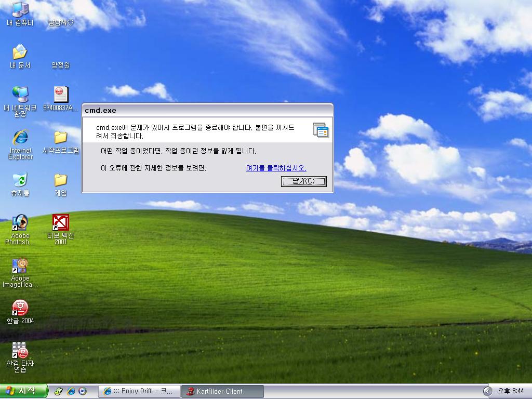The width and height of the screenshot is (532, 399).
Task: Click the 오후 8:44 taskbar clock
Action: coord(511,391)
